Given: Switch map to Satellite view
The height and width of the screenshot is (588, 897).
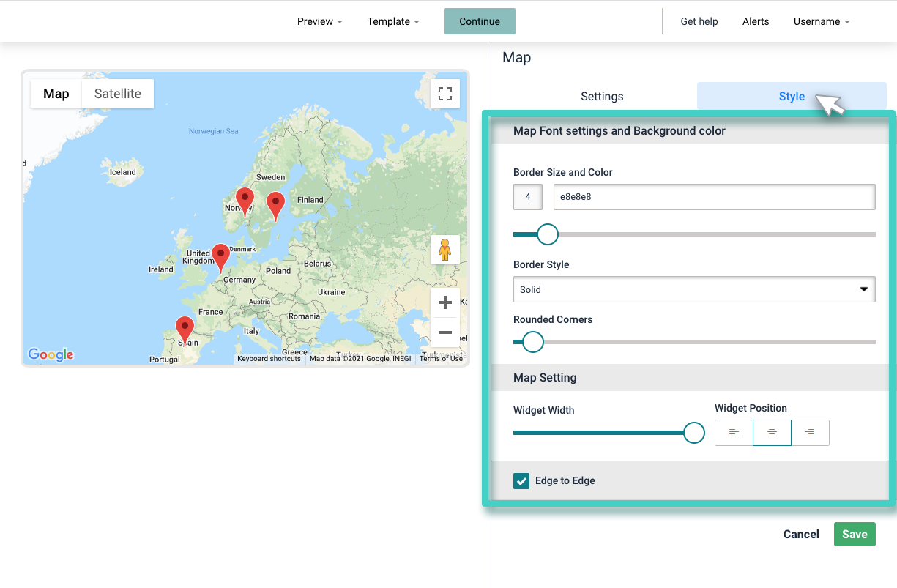Looking at the screenshot, I should 118,94.
